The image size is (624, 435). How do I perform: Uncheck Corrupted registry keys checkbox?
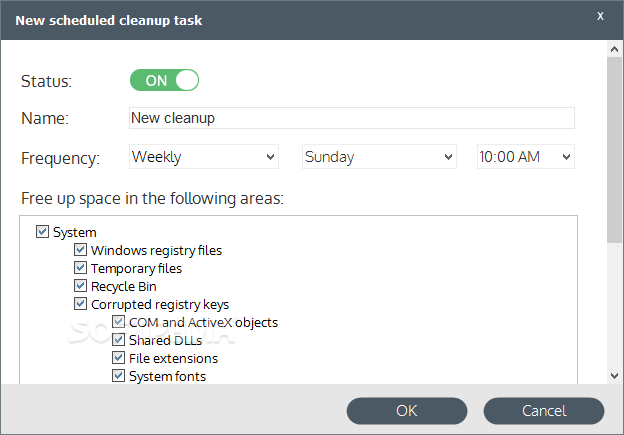[x=80, y=304]
